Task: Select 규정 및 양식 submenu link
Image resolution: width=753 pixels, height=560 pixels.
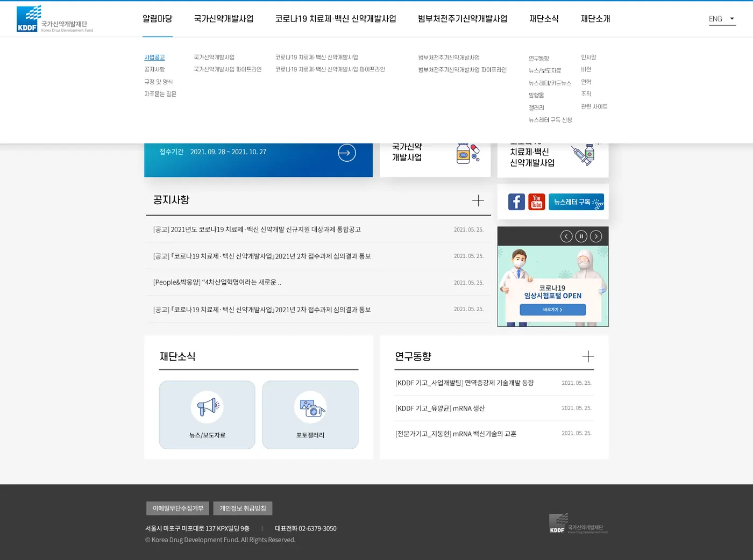Action: click(x=158, y=82)
